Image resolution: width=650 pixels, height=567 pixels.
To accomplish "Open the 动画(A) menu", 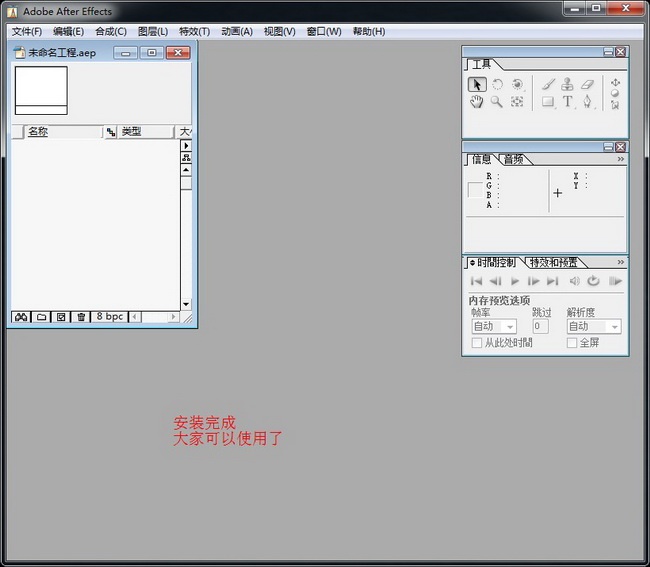I will point(237,32).
